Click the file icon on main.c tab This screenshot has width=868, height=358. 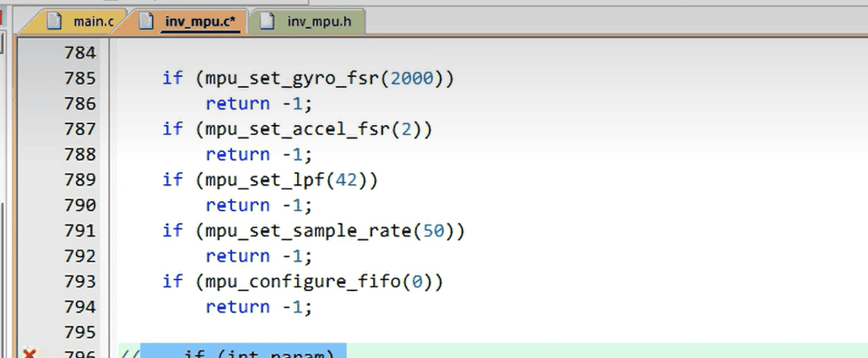tap(54, 21)
